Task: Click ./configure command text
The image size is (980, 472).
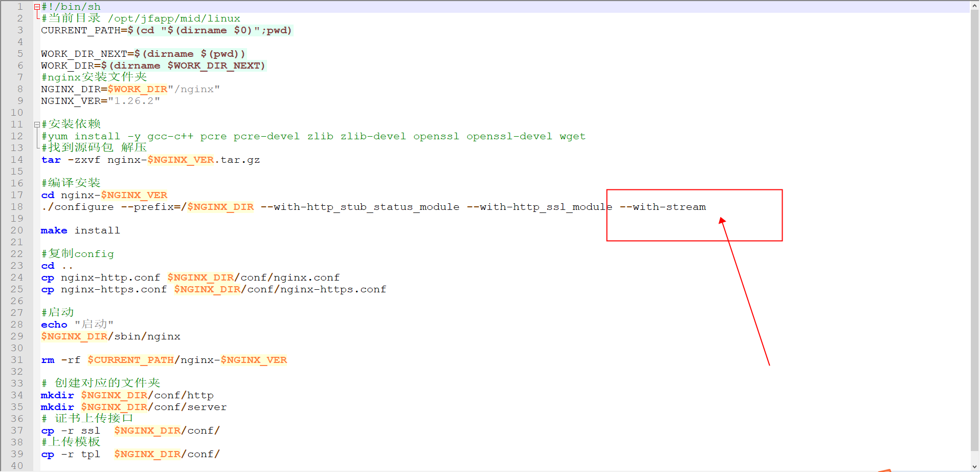Action: [77, 207]
